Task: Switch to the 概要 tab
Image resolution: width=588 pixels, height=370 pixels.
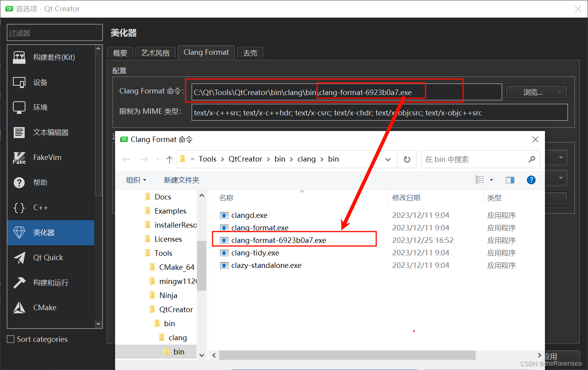Action: (x=120, y=53)
